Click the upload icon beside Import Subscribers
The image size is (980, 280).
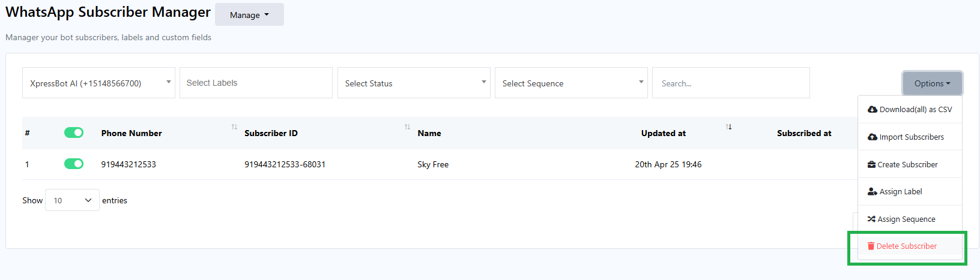click(x=873, y=137)
